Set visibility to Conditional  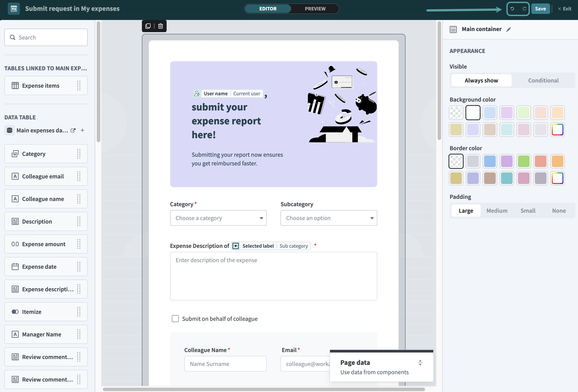[x=543, y=80]
